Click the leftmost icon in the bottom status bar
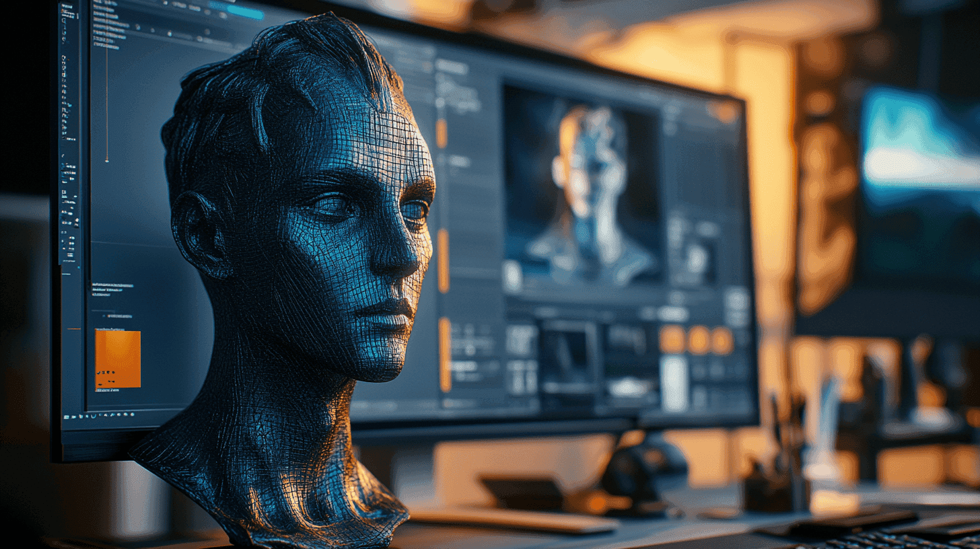The image size is (980, 549). tap(67, 417)
